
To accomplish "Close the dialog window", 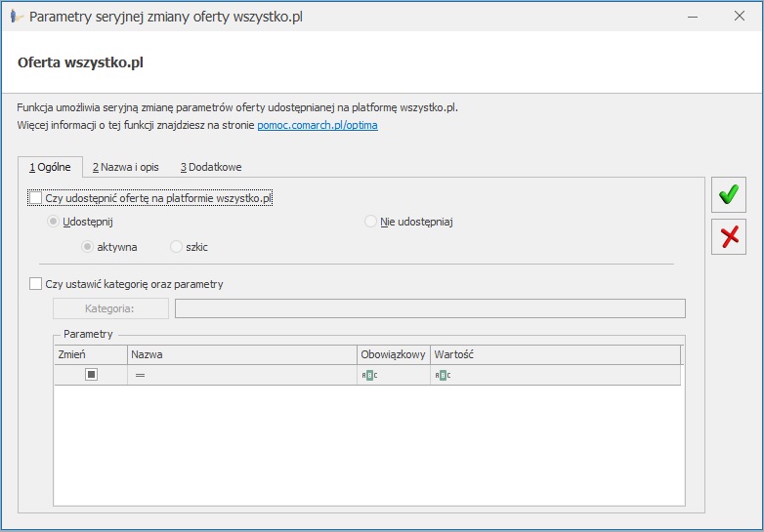I will click(740, 16).
